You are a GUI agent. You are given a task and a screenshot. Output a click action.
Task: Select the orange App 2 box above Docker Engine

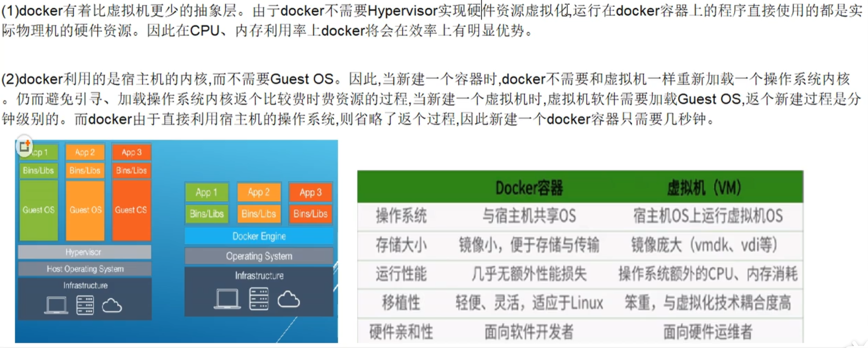(259, 192)
